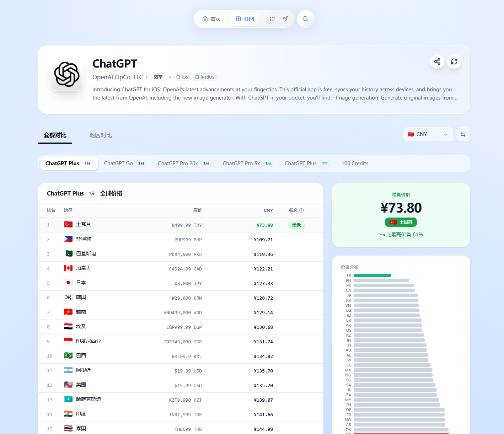Viewport: 504px width, 434px height.
Task: Select the ChatGPT Go 1月 plan tab
Action: coord(125,164)
